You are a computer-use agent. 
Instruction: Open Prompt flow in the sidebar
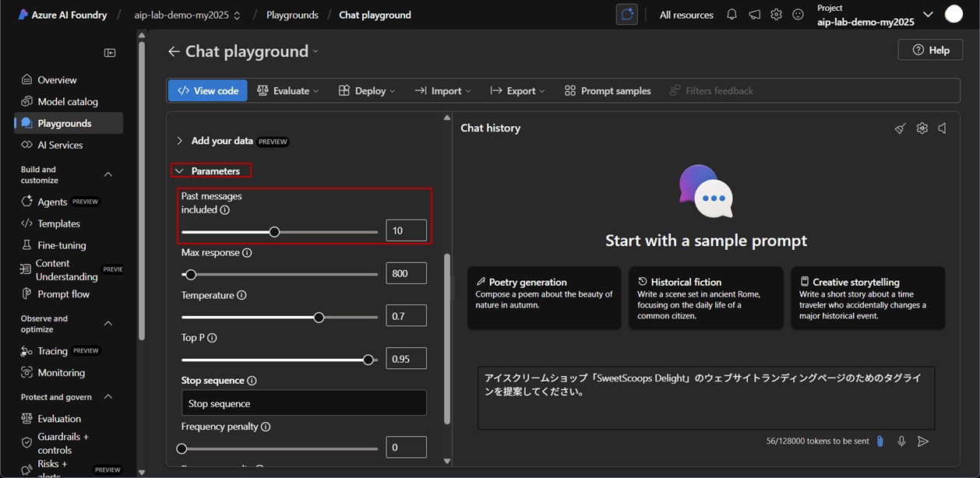(63, 294)
